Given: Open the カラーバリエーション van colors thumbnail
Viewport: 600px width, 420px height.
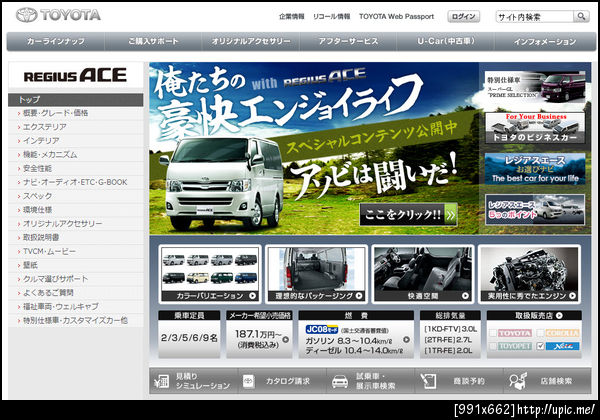Looking at the screenshot, I should point(210,274).
